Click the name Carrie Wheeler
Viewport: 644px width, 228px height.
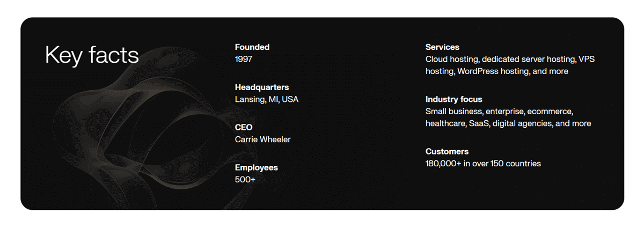pyautogui.click(x=262, y=139)
